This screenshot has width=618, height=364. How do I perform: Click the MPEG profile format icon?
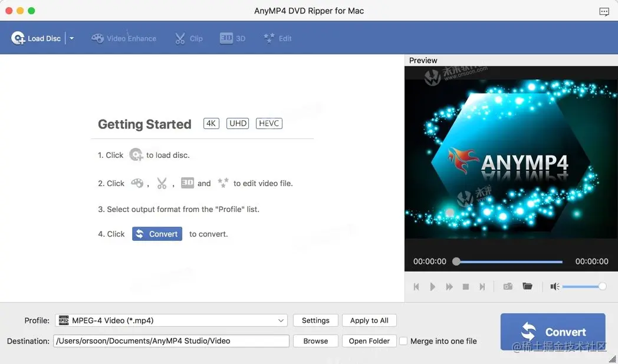click(x=64, y=320)
